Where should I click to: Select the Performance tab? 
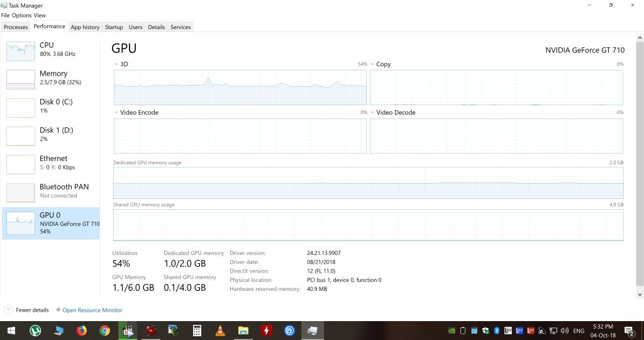pos(49,26)
